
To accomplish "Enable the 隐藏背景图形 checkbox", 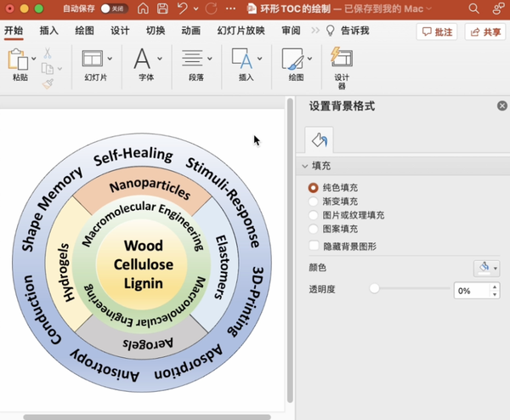I will point(314,246).
